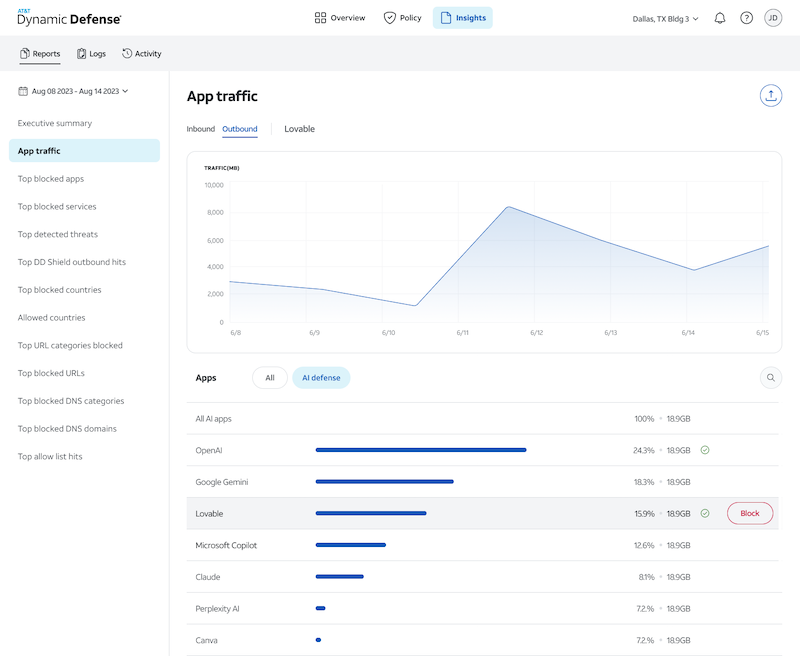Open Top blocked apps report
Image resolution: width=800 pixels, height=656 pixels.
(x=51, y=179)
